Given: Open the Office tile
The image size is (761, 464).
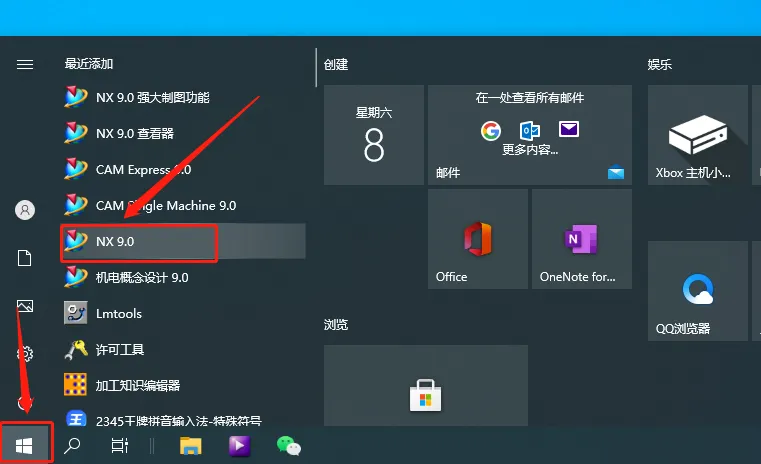Looking at the screenshot, I should point(478,239).
